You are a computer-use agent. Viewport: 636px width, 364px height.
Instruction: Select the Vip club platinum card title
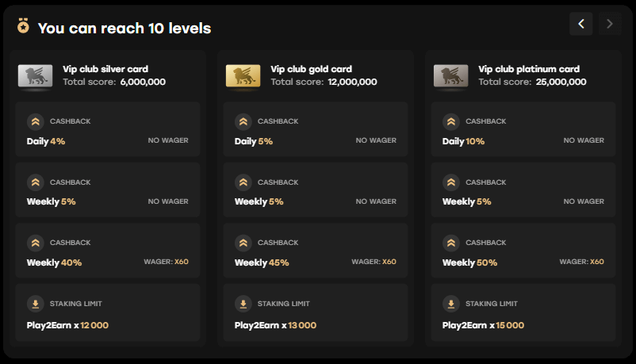[529, 69]
